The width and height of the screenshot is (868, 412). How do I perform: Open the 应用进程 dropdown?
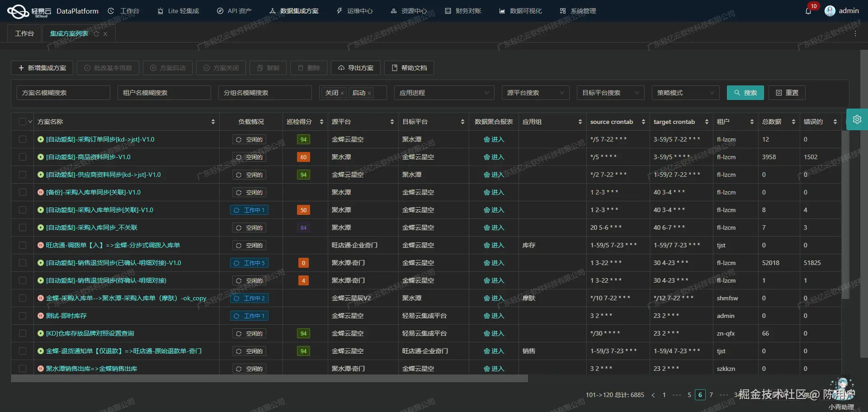(444, 93)
